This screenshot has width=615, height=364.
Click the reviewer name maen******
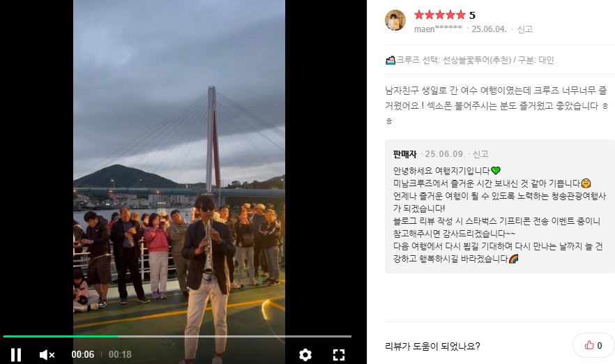click(438, 29)
